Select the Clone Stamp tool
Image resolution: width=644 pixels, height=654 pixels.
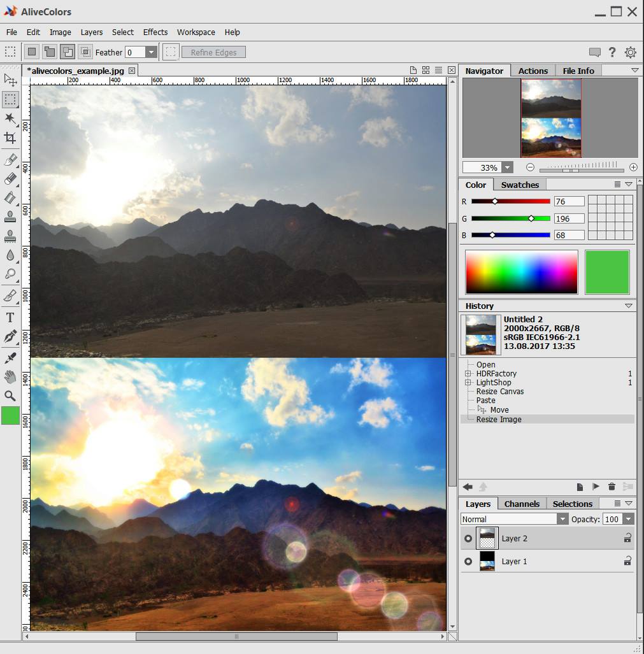point(10,218)
